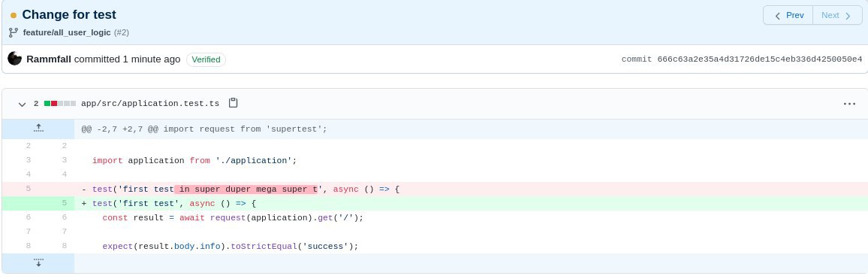
Task: Go to previous commit with Prev button
Action: coord(788,16)
